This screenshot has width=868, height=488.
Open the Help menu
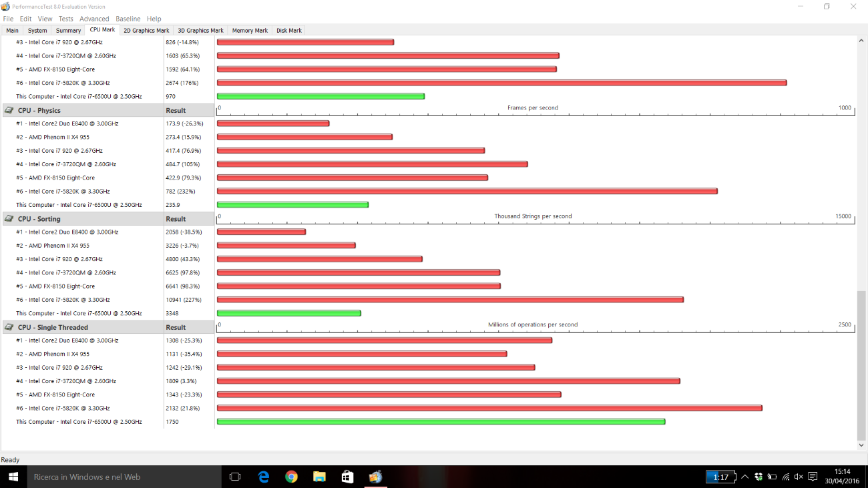click(x=154, y=19)
